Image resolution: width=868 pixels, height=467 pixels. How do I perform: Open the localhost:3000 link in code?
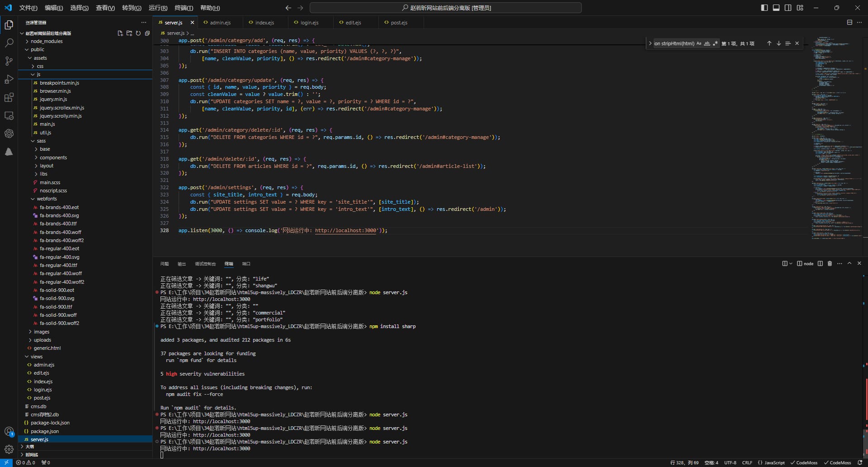[345, 230]
